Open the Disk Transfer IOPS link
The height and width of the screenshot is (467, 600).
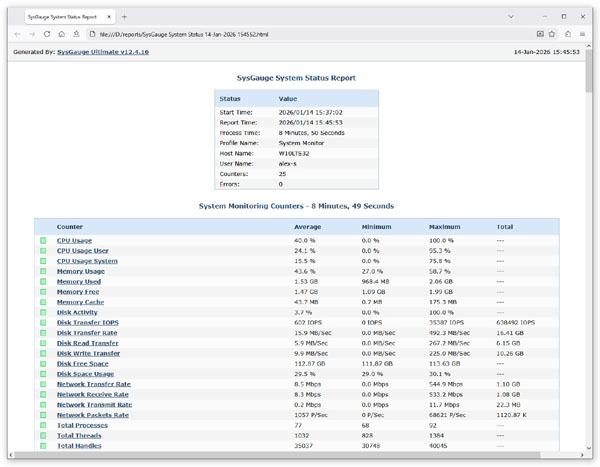88,323
